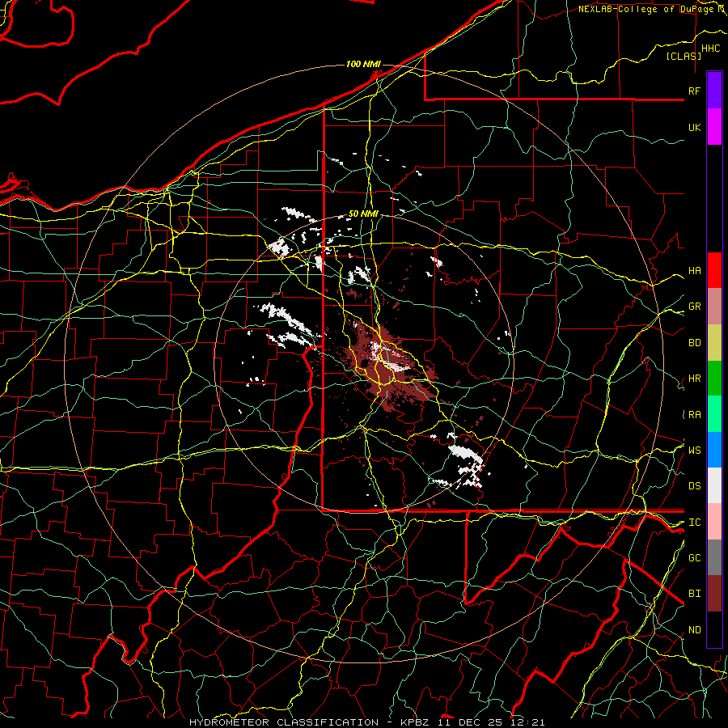The height and width of the screenshot is (728, 728).
Task: Click the HA legend label
Action: [x=694, y=270]
